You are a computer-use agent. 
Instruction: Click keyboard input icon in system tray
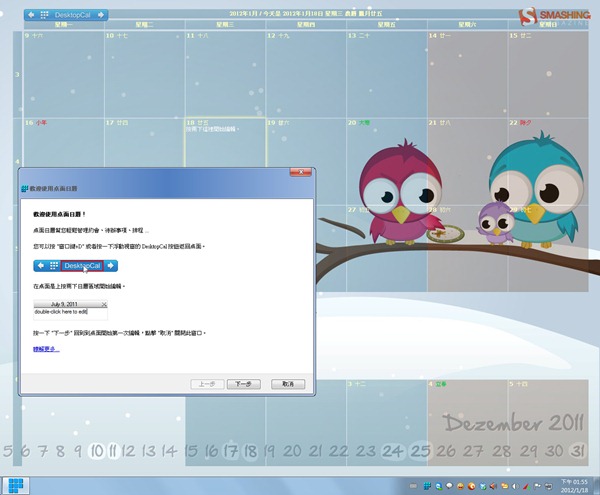[x=413, y=486]
